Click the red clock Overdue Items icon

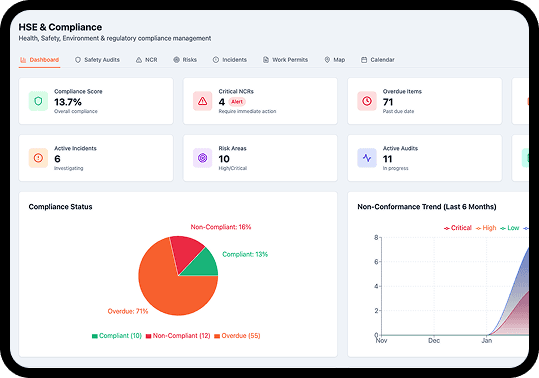(x=367, y=101)
